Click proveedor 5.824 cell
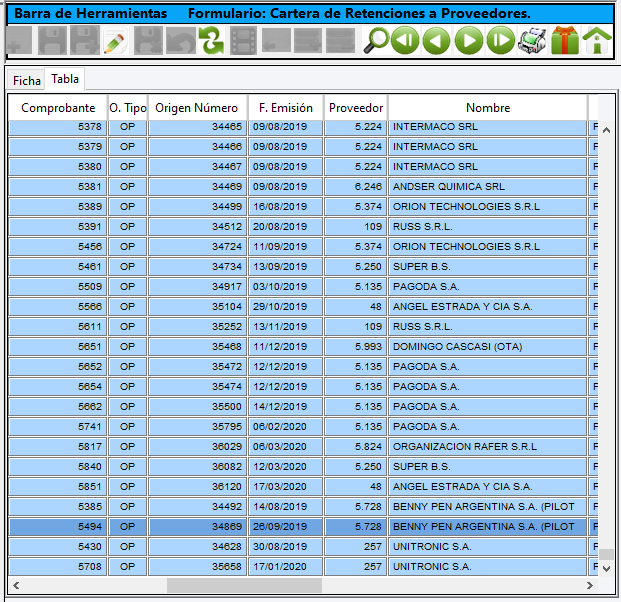 point(356,447)
